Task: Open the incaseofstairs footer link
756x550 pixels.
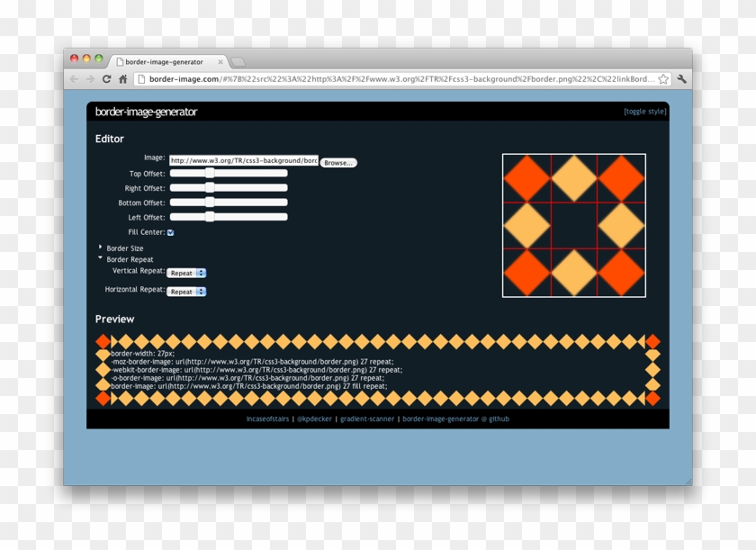Action: click(x=268, y=419)
